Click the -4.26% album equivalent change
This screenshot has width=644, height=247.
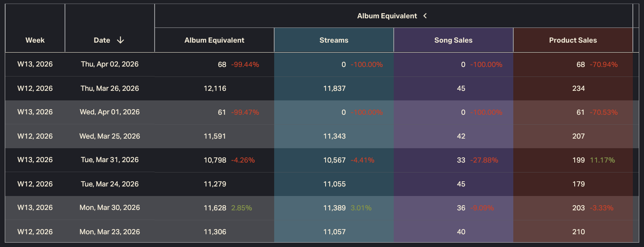(243, 160)
